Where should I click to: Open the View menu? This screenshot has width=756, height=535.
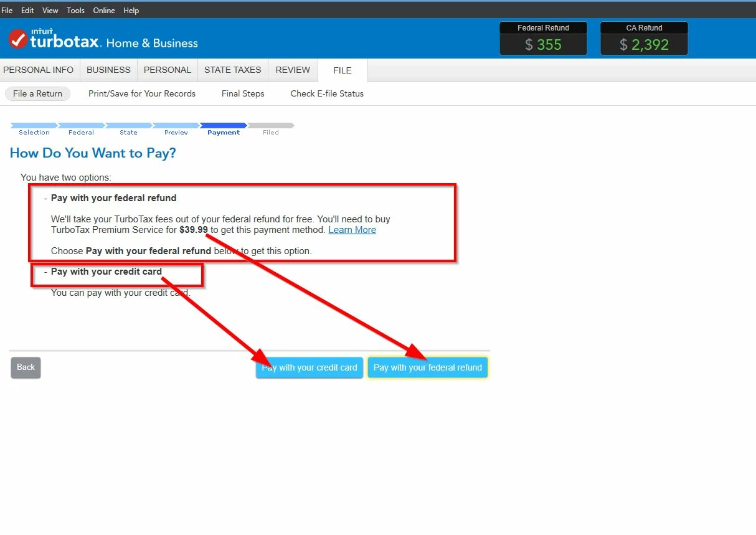(50, 11)
